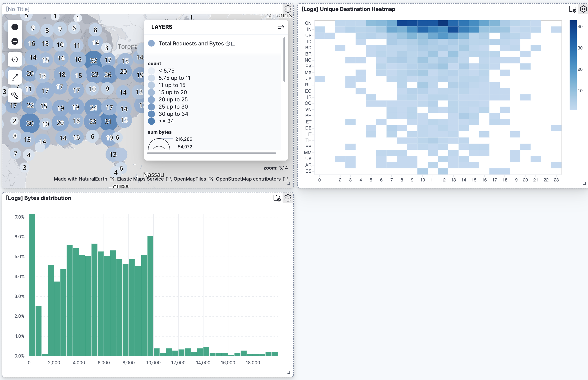The height and width of the screenshot is (380, 588).
Task: Toggle visibility checkbox of Total Requests and Bytes
Action: pyautogui.click(x=233, y=44)
